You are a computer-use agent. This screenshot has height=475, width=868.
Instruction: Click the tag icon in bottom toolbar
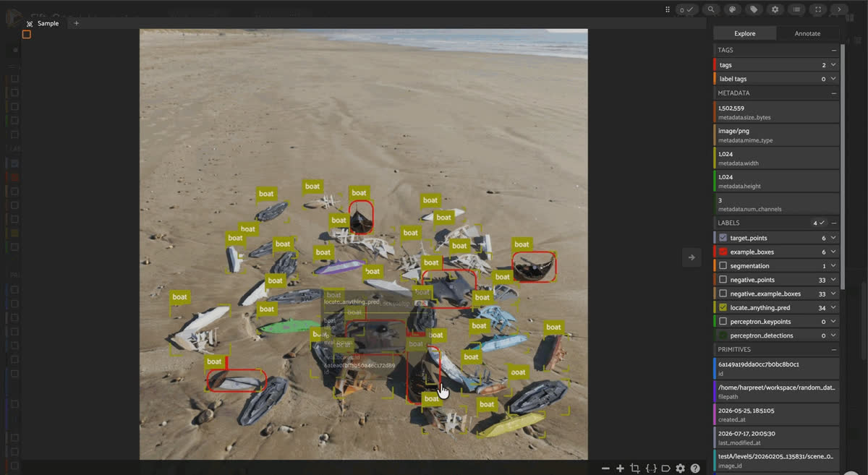point(666,468)
